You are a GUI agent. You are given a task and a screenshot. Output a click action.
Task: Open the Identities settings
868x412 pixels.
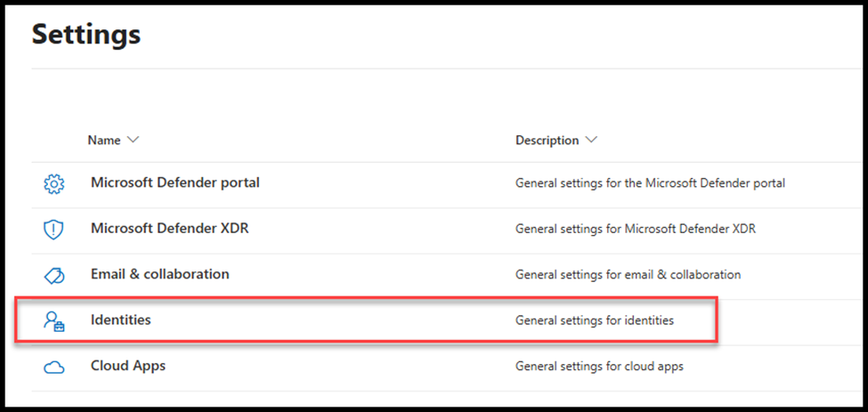coord(121,320)
